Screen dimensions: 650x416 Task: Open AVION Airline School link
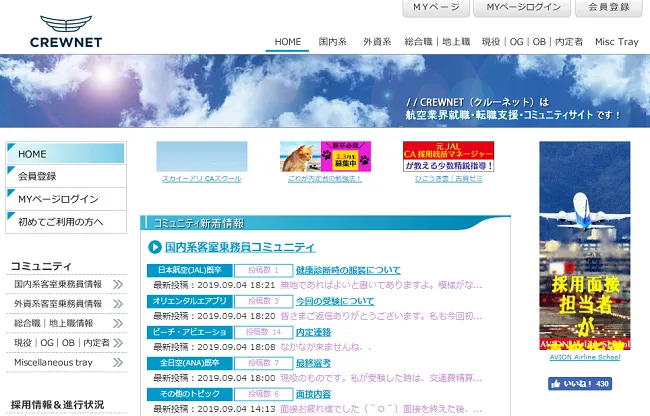[x=585, y=357]
